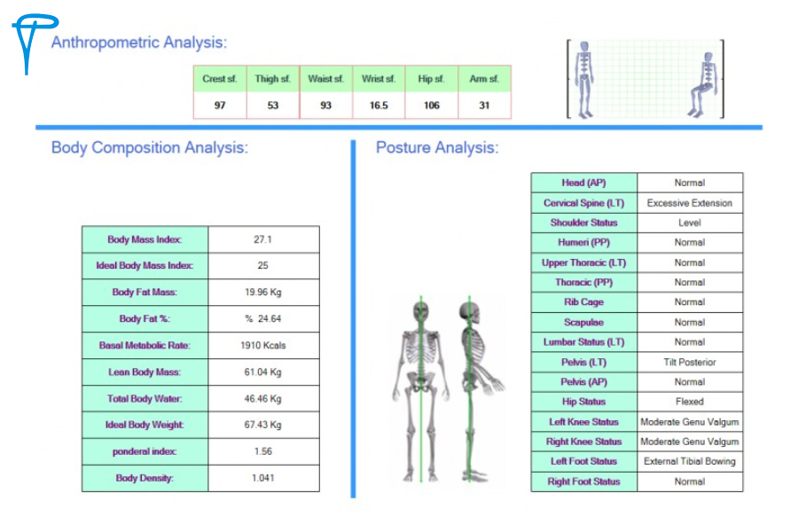Click the Wrist value 16.5
The height and width of the screenshot is (532, 798).
coord(379,106)
